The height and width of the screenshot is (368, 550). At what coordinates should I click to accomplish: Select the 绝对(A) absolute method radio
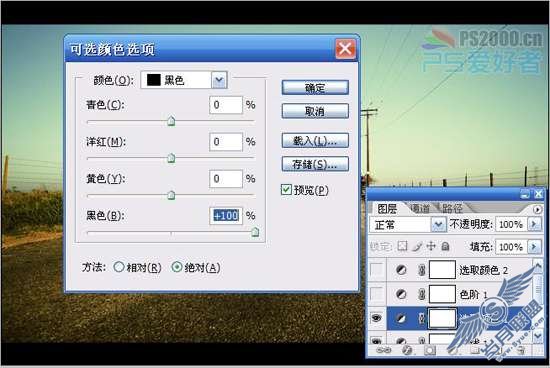click(x=177, y=267)
